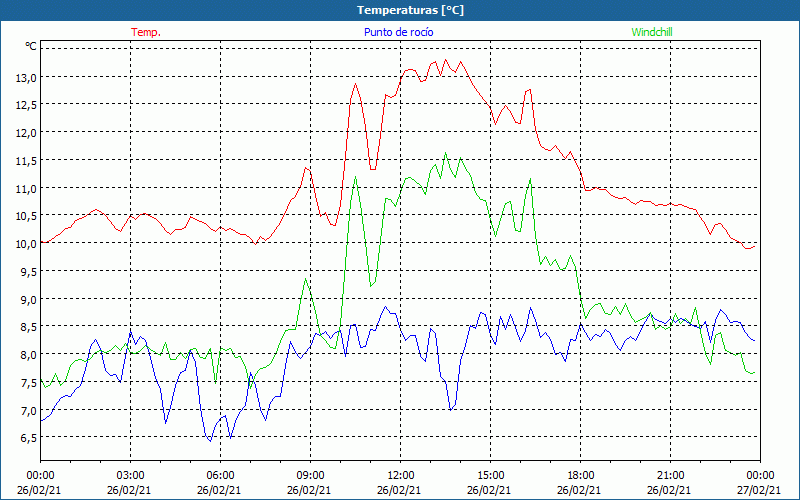Click the 11,0 y-axis value
The width and height of the screenshot is (800, 500).
[x=27, y=189]
